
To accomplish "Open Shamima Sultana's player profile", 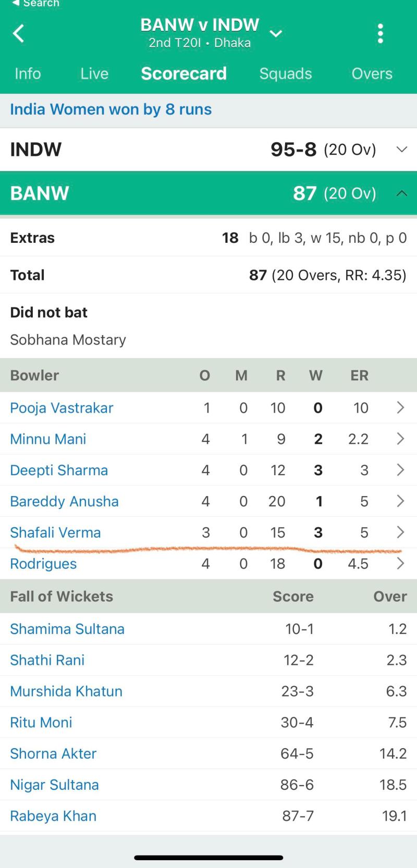I will (67, 629).
